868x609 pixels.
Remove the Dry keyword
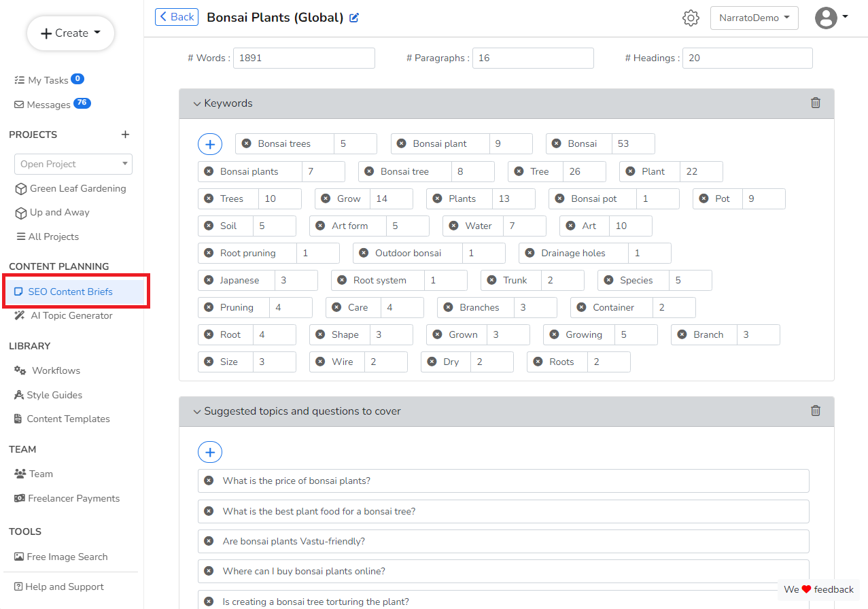432,362
